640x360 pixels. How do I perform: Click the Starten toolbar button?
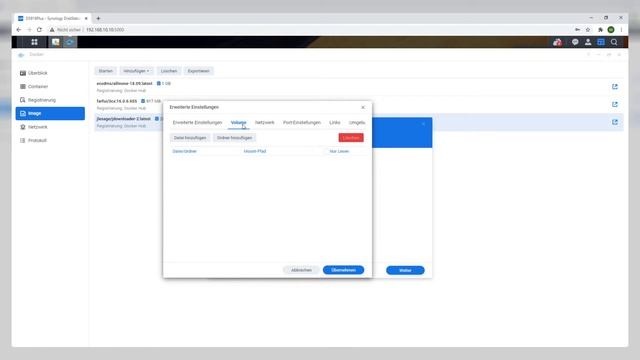[105, 71]
